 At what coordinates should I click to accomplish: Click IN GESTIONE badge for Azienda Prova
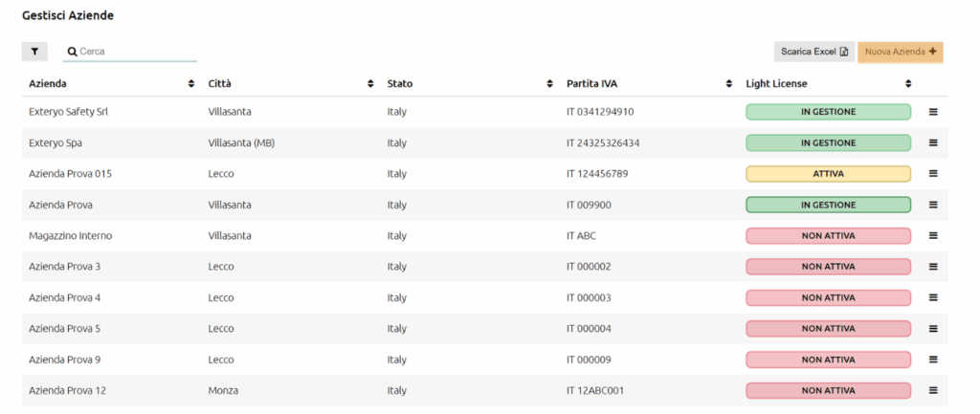[828, 205]
